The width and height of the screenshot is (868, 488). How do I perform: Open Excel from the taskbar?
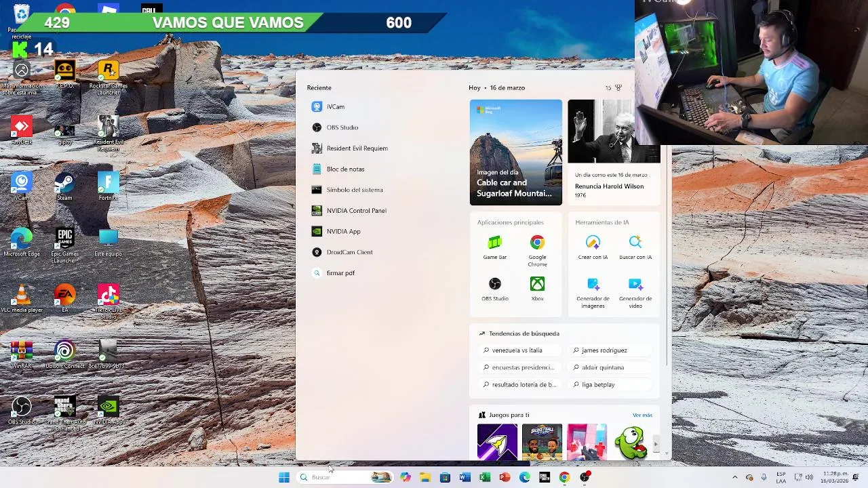[485, 477]
